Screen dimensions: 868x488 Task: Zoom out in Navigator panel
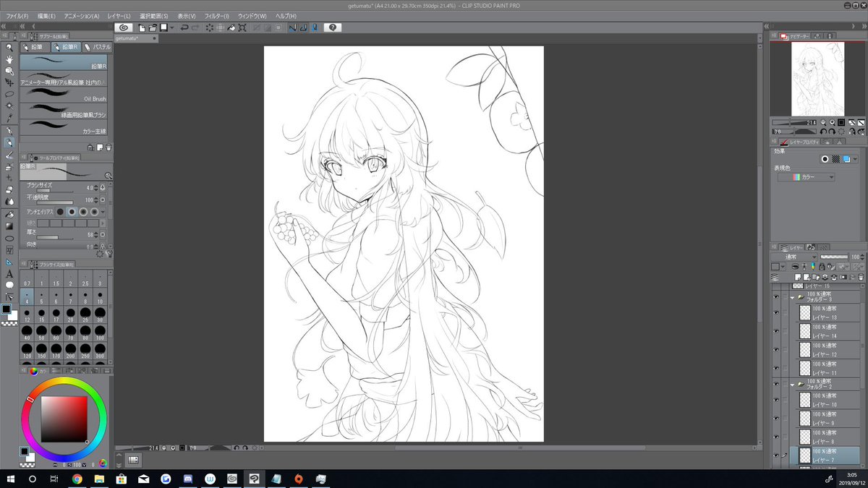pos(823,123)
